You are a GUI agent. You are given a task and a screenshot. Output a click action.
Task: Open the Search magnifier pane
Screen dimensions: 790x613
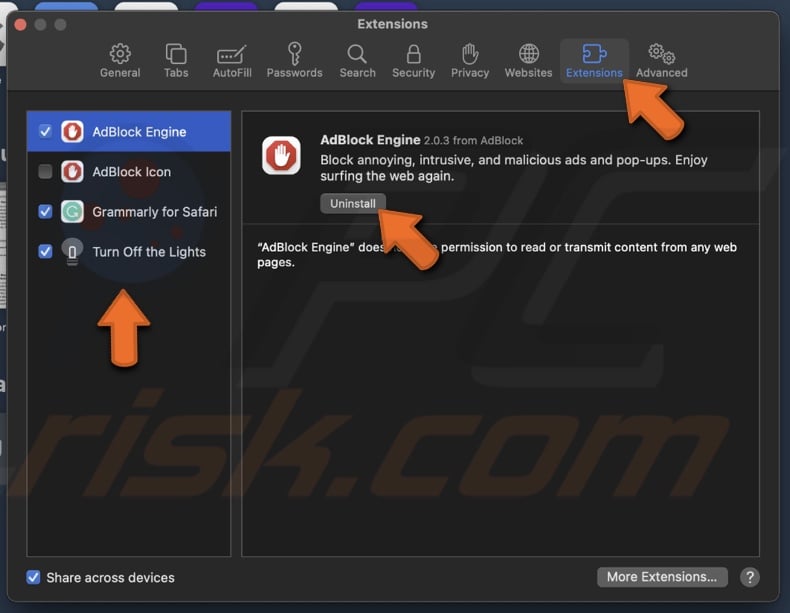357,60
